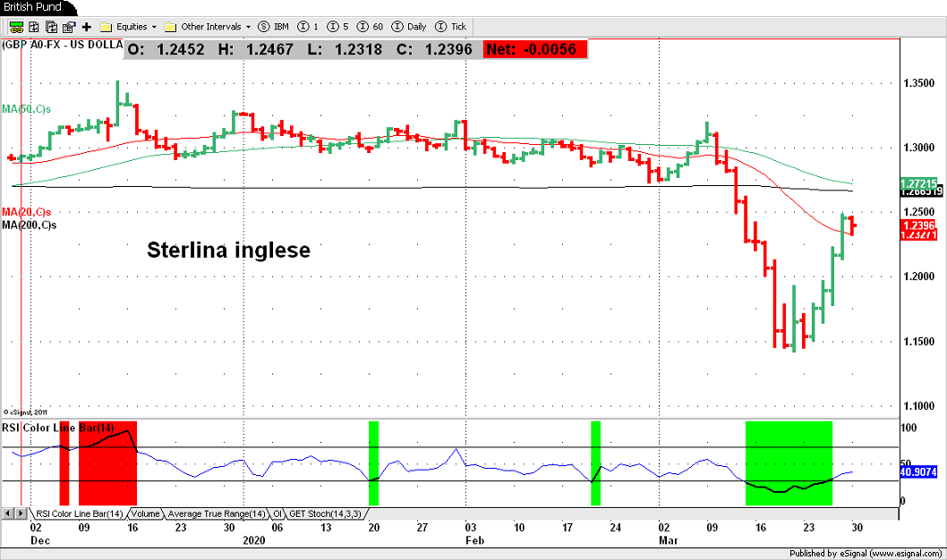
Task: Switch to the 60 minute interval
Action: tap(371, 27)
